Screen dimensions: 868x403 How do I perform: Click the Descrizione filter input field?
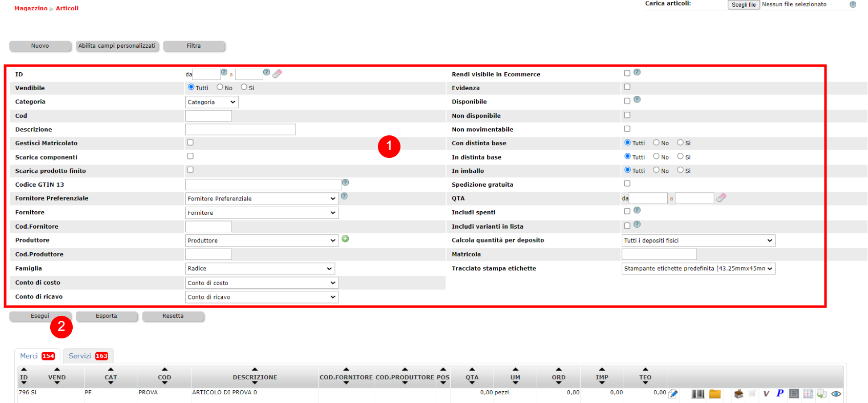pyautogui.click(x=240, y=129)
